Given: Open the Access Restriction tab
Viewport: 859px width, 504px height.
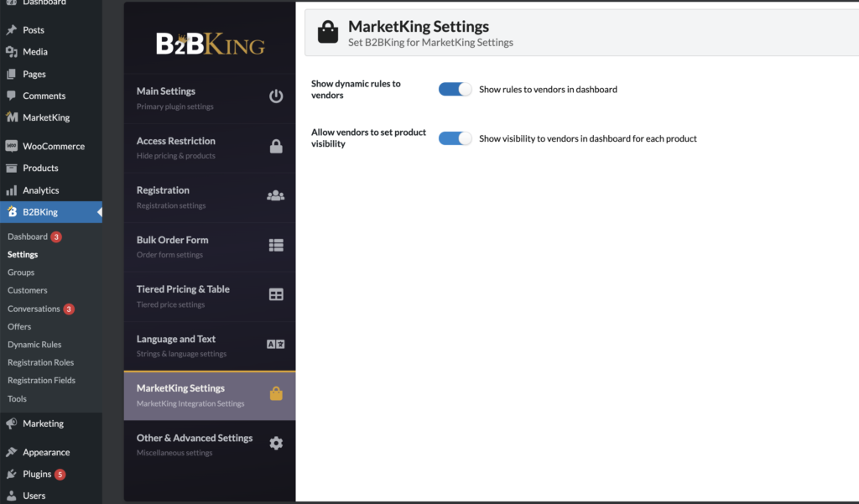Looking at the screenshot, I should 210,148.
